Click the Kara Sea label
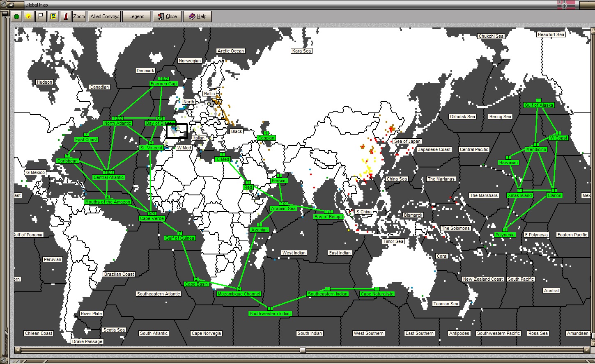 coord(302,51)
